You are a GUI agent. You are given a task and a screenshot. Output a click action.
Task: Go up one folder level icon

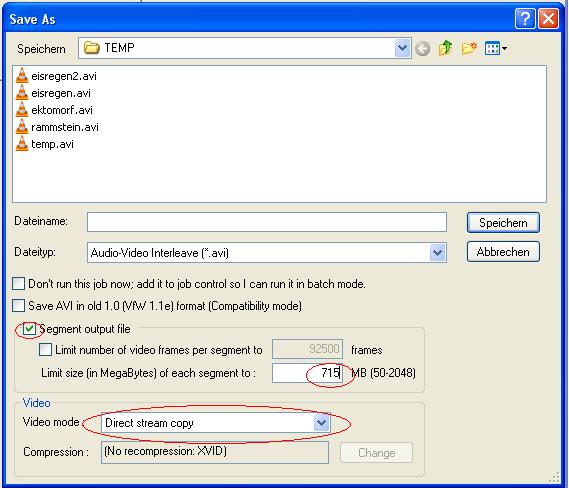pyautogui.click(x=446, y=48)
